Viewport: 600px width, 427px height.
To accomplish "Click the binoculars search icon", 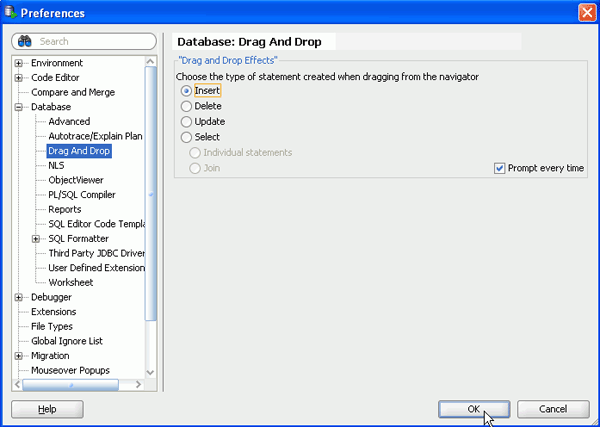I will coord(25,41).
